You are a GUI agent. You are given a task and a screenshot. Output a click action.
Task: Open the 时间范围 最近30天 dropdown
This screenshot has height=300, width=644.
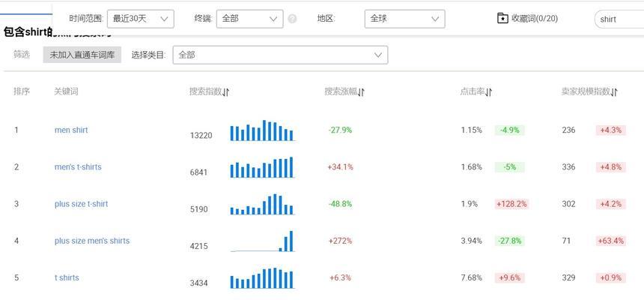[x=141, y=19]
